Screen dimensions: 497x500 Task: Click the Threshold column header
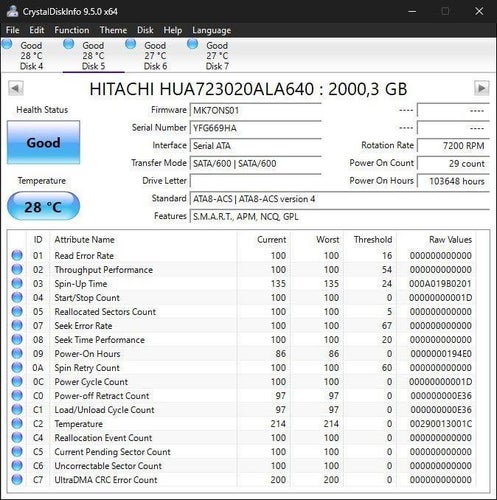click(x=373, y=239)
